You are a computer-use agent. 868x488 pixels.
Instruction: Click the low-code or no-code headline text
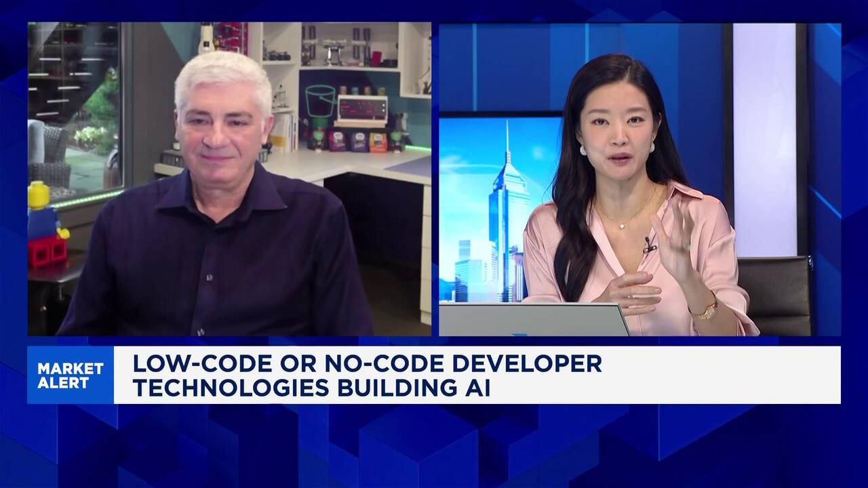click(366, 375)
